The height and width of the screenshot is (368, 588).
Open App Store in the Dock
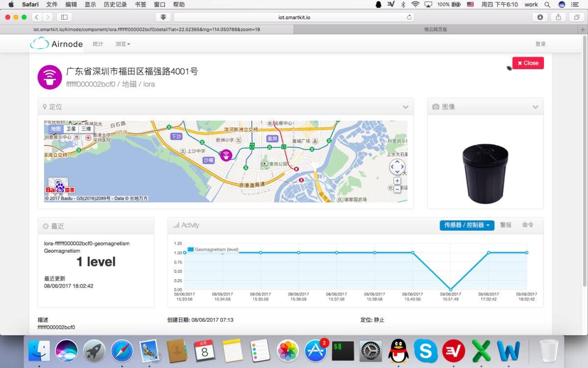[x=316, y=351]
